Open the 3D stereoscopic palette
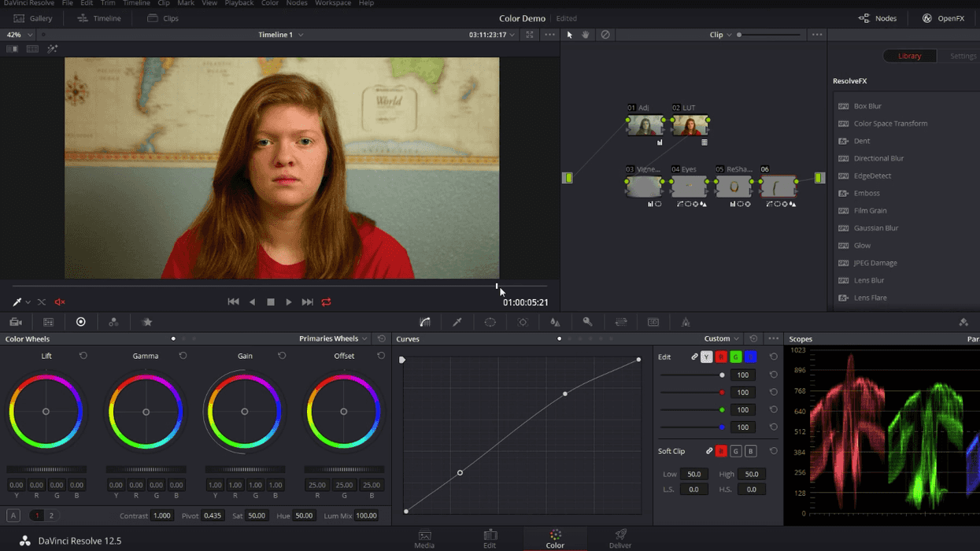Viewport: 980px width, 551px height. (x=653, y=322)
